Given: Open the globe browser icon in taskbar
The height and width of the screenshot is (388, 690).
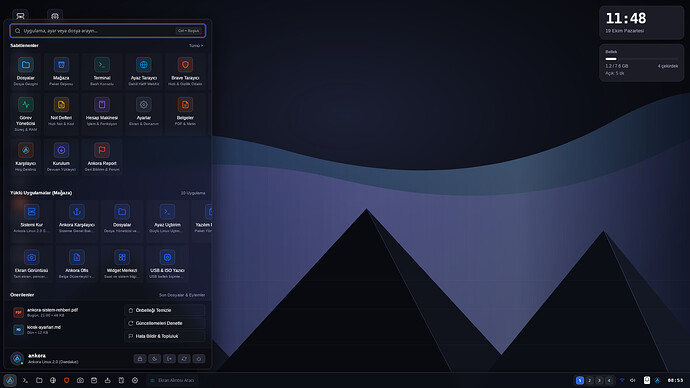Looking at the screenshot, I should pyautogui.click(x=53, y=381).
